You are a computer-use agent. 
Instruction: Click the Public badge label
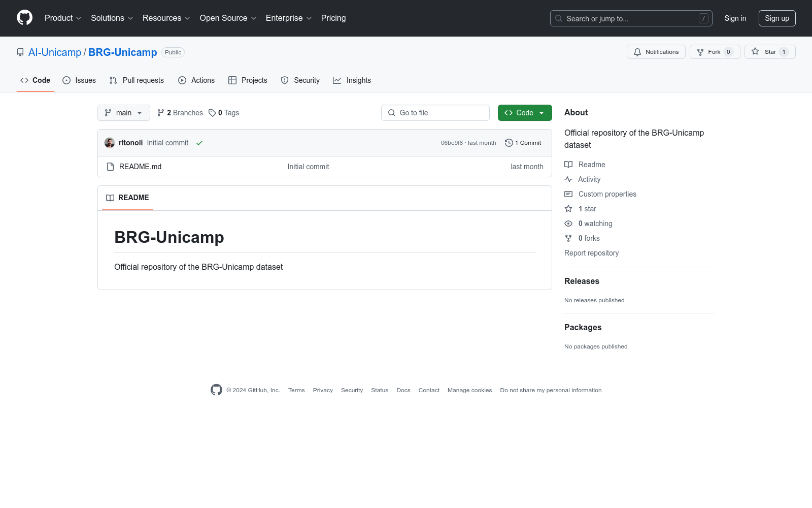pos(173,52)
